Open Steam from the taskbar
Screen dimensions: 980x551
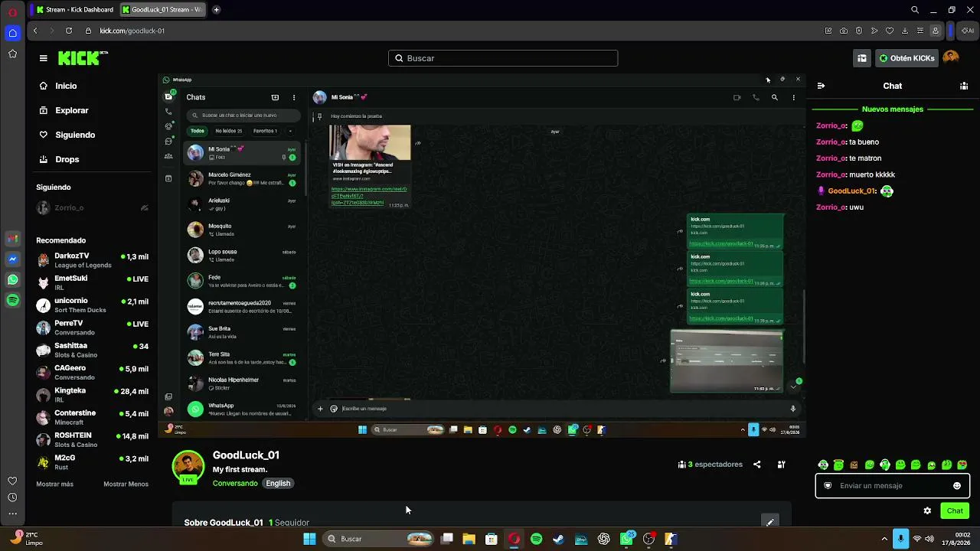click(559, 539)
